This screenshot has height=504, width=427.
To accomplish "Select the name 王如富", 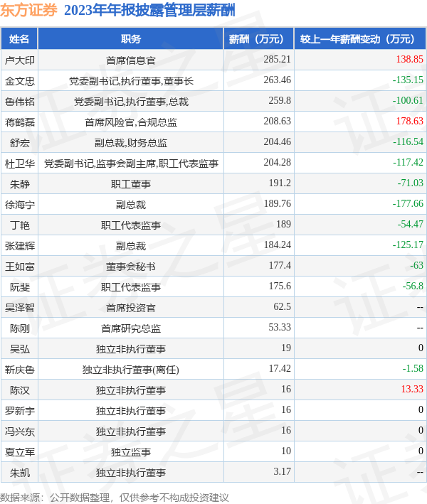I will click(20, 267).
